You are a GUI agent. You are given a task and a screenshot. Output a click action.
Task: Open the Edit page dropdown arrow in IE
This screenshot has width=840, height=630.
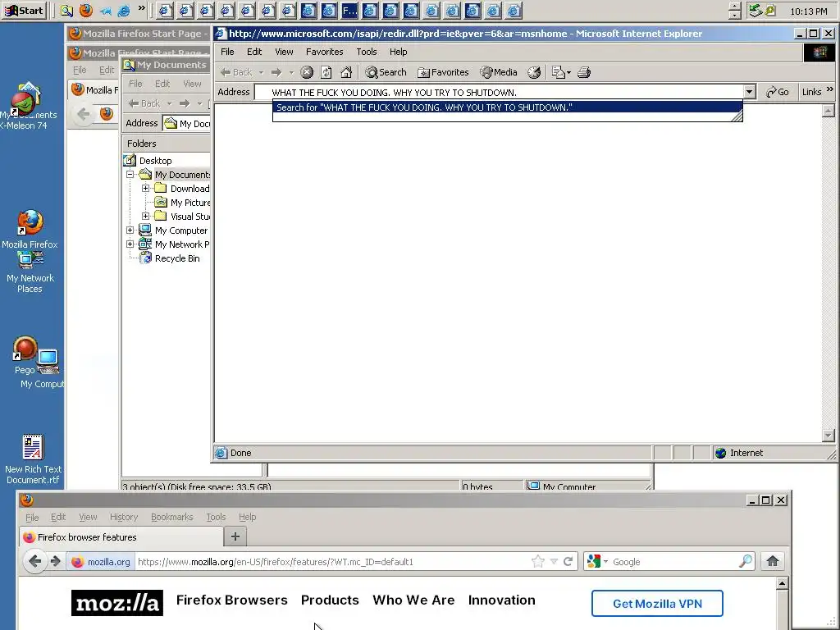(568, 72)
